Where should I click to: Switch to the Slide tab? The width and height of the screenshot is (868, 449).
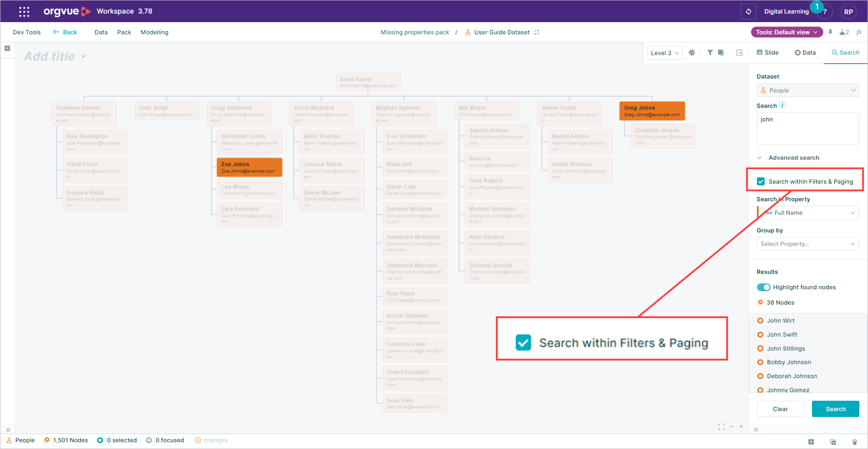click(x=768, y=52)
